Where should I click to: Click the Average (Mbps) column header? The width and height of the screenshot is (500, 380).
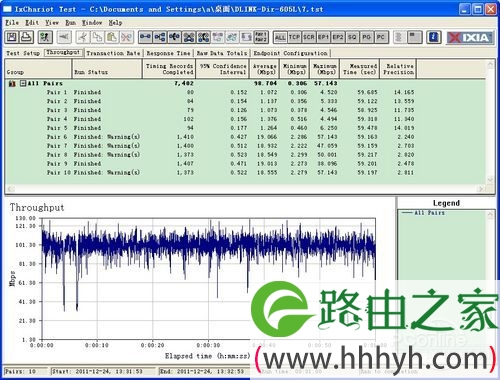point(265,69)
